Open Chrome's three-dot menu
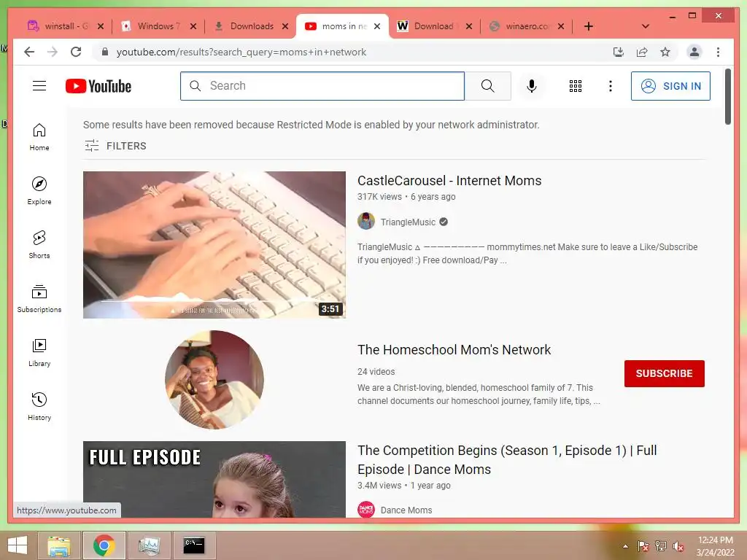The image size is (747, 560). (718, 52)
